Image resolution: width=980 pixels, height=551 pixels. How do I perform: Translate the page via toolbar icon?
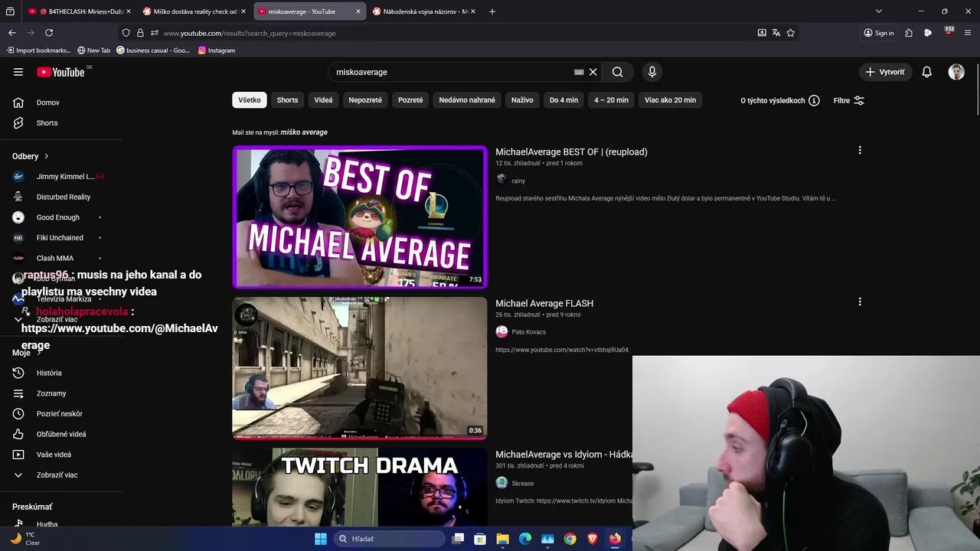pos(776,33)
